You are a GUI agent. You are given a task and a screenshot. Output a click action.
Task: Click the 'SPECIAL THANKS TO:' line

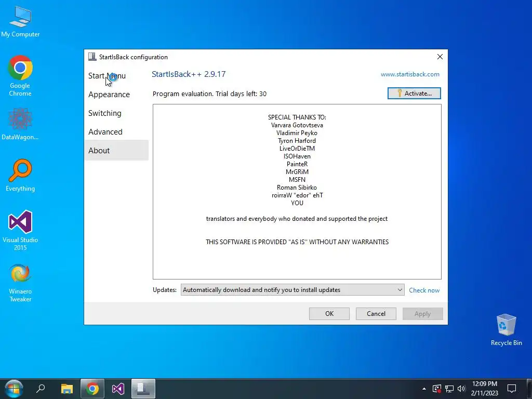(297, 117)
